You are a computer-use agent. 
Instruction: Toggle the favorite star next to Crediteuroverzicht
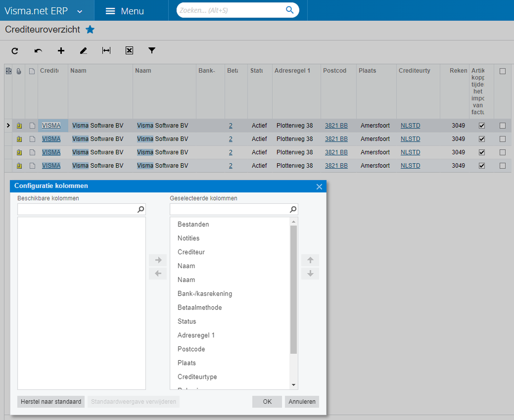click(x=90, y=29)
